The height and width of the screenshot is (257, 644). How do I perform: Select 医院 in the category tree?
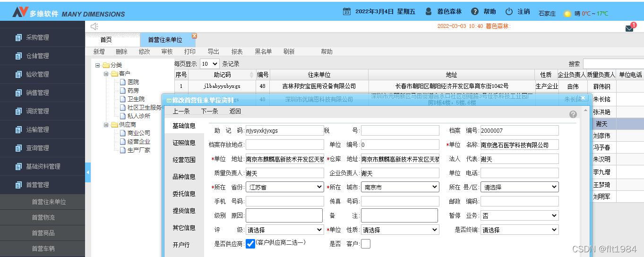tap(133, 82)
